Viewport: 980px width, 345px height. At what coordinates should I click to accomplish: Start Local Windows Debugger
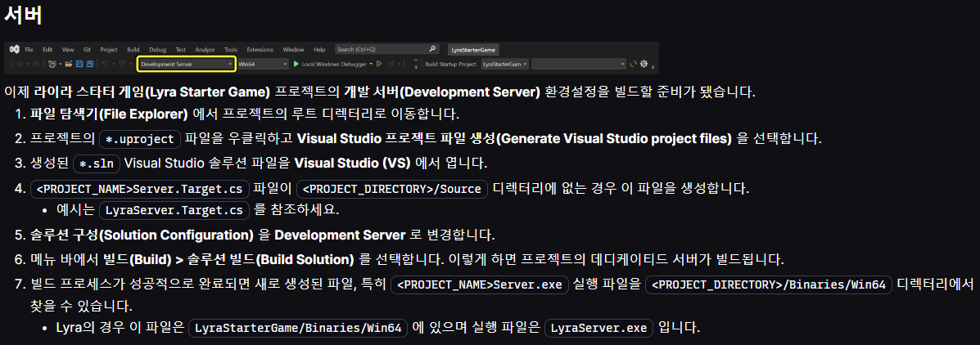331,64
